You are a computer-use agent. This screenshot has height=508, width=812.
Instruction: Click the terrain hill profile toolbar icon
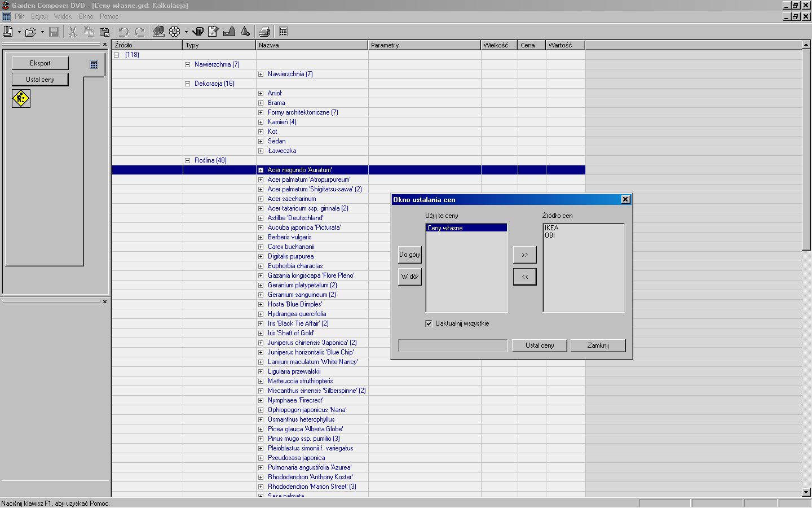pos(229,32)
